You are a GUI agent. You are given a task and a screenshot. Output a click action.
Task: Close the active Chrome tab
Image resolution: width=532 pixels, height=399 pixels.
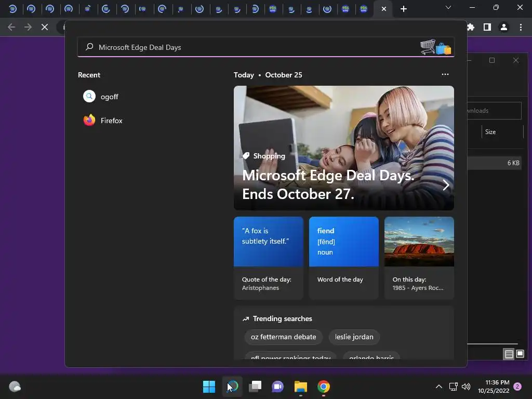(384, 9)
